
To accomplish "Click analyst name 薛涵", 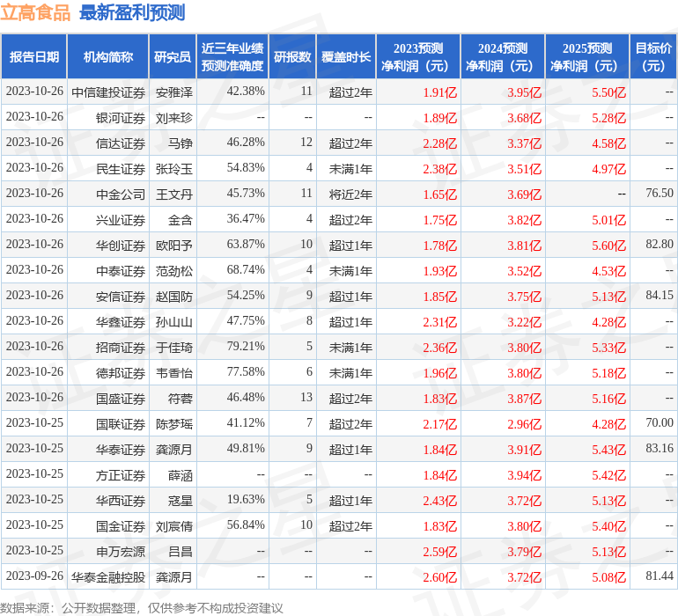I will (181, 474).
